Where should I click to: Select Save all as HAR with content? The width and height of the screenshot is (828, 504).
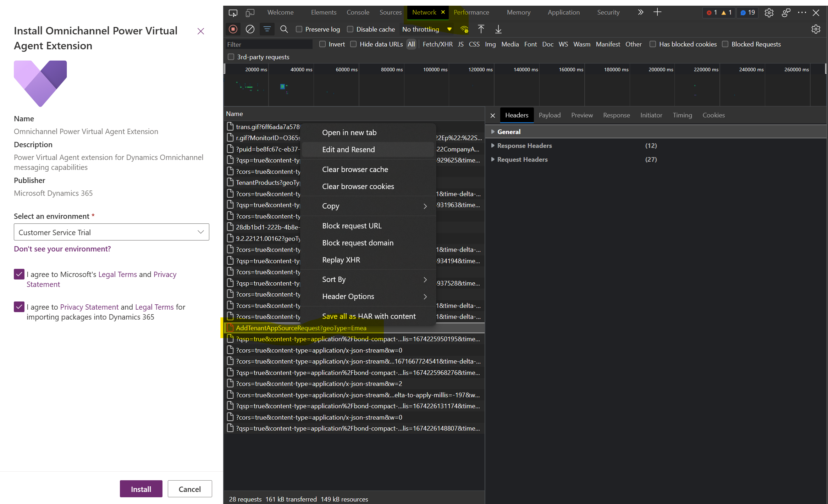coord(368,316)
